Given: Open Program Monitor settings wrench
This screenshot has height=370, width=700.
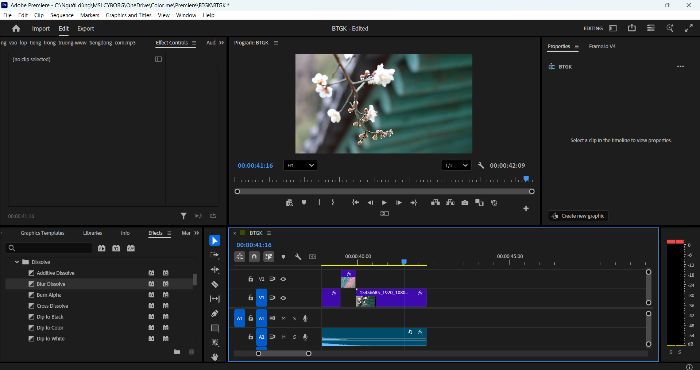Looking at the screenshot, I should pos(481,166).
